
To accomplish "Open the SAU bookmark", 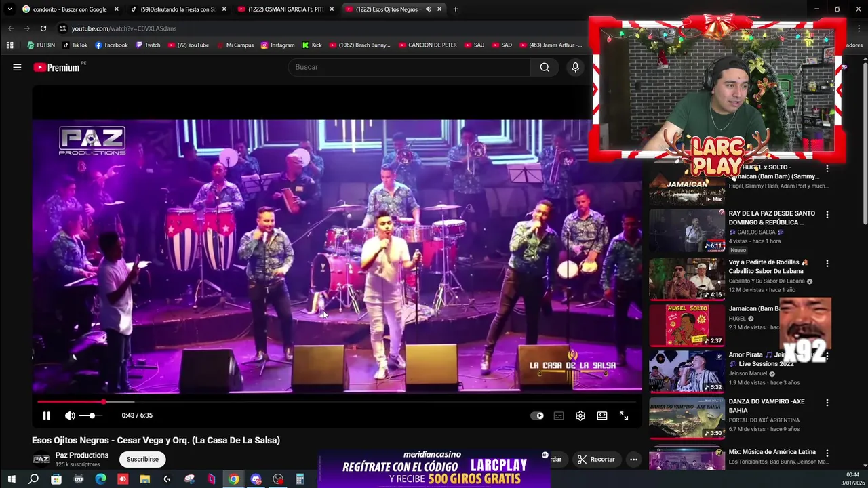I will [474, 45].
